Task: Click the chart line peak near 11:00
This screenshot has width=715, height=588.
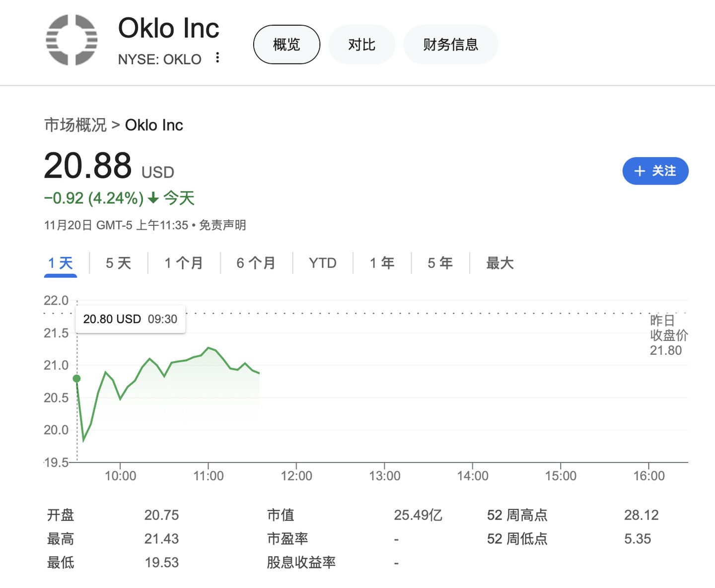Action: click(x=209, y=348)
